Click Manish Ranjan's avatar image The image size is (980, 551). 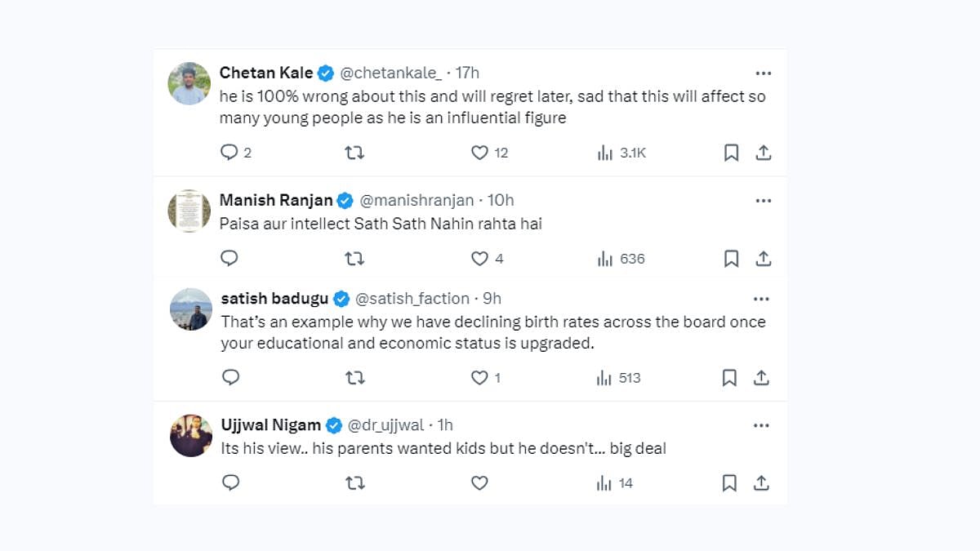(x=189, y=211)
